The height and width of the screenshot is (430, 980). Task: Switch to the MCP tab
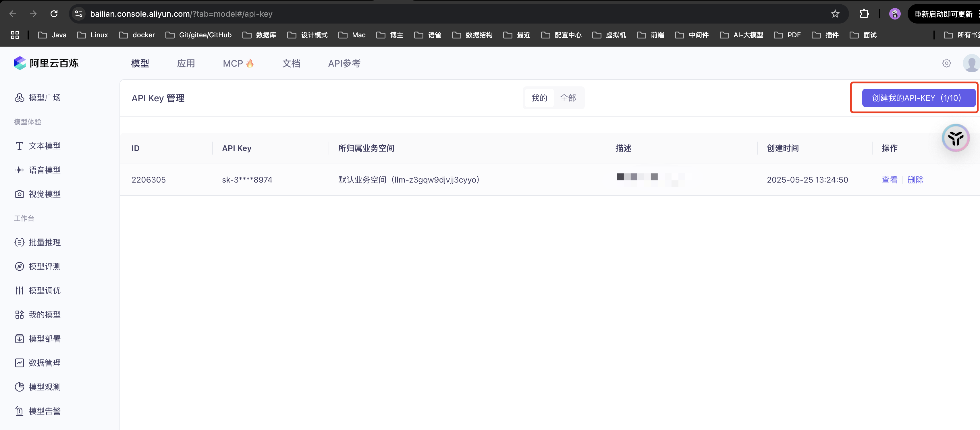pos(238,63)
